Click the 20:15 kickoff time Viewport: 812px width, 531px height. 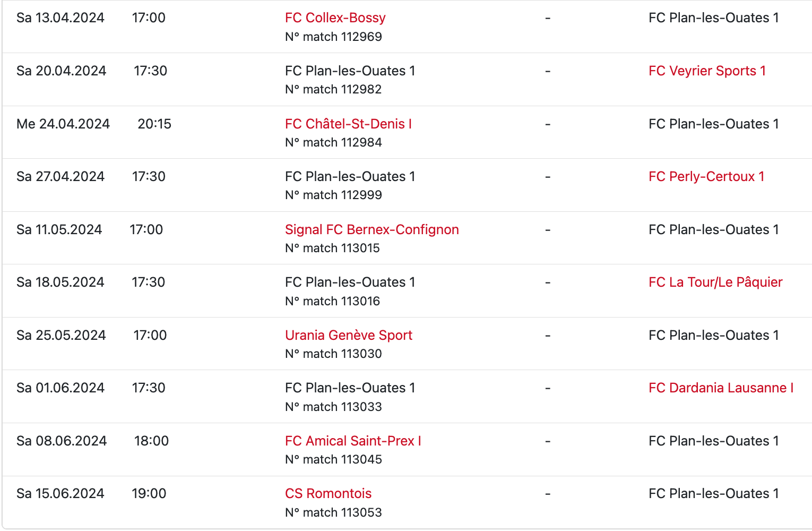point(154,124)
